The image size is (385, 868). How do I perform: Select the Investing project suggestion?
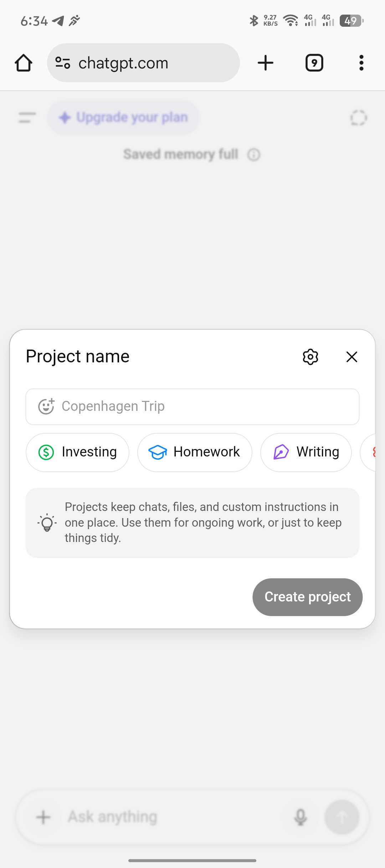(x=77, y=452)
